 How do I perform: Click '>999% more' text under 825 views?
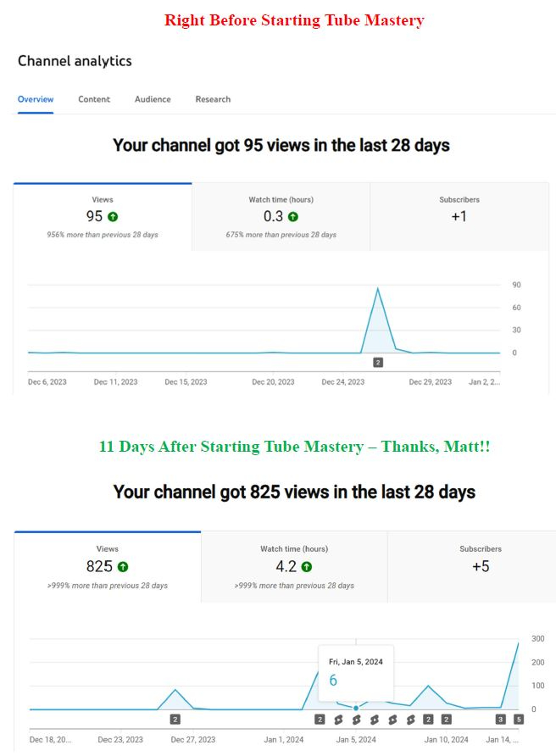(108, 586)
